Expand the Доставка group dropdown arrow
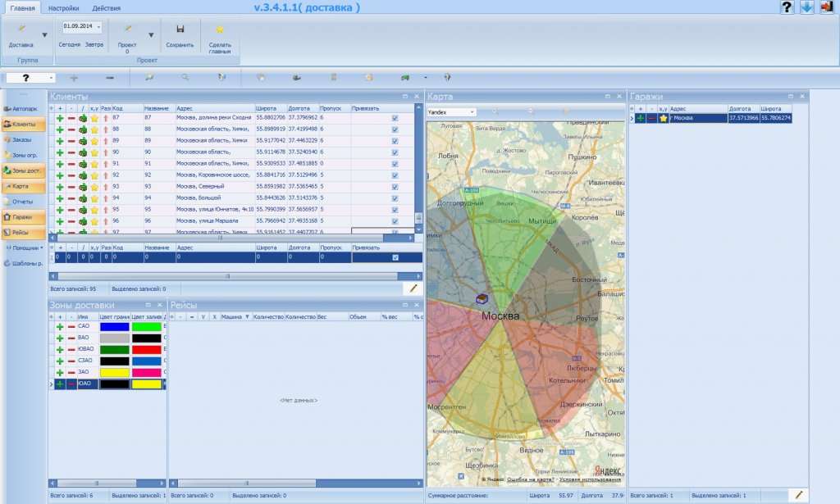Viewport: 840px width, 504px height. click(44, 35)
